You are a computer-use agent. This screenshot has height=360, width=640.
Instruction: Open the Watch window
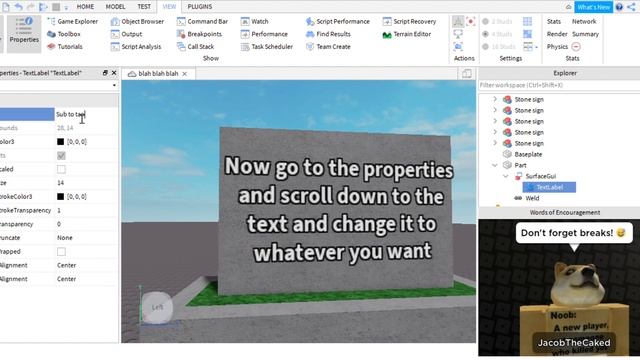click(254, 22)
